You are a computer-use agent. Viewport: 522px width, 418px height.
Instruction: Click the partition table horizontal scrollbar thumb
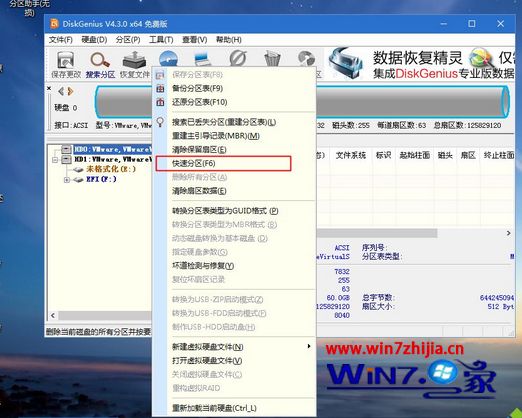pyautogui.click(x=376, y=233)
